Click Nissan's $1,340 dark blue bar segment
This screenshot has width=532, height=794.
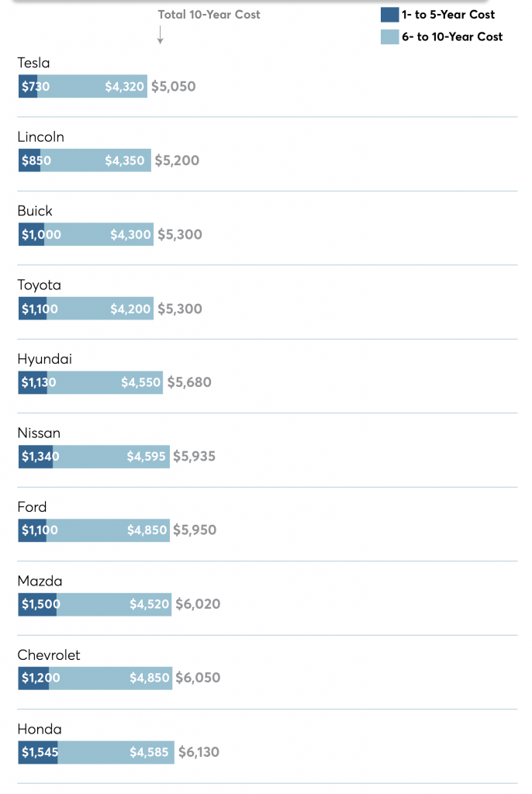pos(35,457)
